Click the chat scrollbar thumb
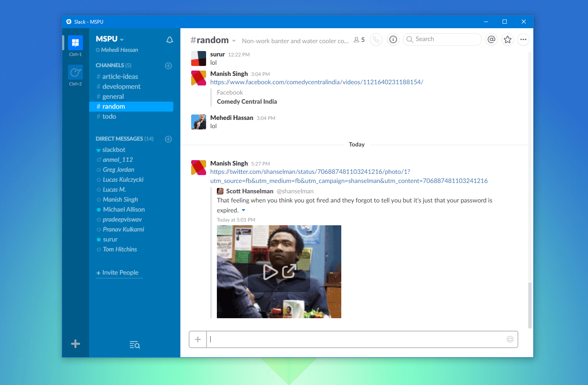The height and width of the screenshot is (385, 588). click(530, 305)
